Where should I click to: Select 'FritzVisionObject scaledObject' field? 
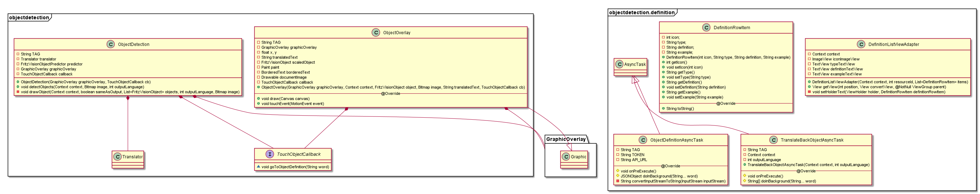tap(288, 62)
